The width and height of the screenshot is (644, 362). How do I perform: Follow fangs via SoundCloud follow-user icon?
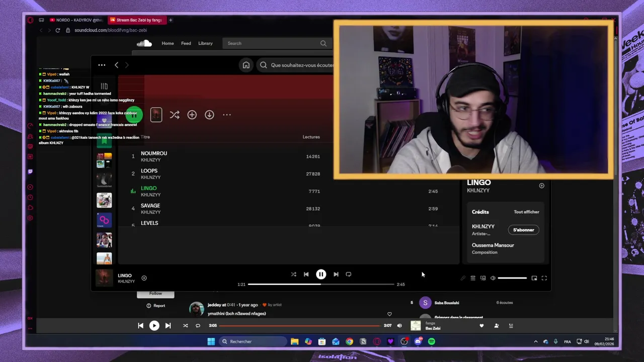[496, 326]
